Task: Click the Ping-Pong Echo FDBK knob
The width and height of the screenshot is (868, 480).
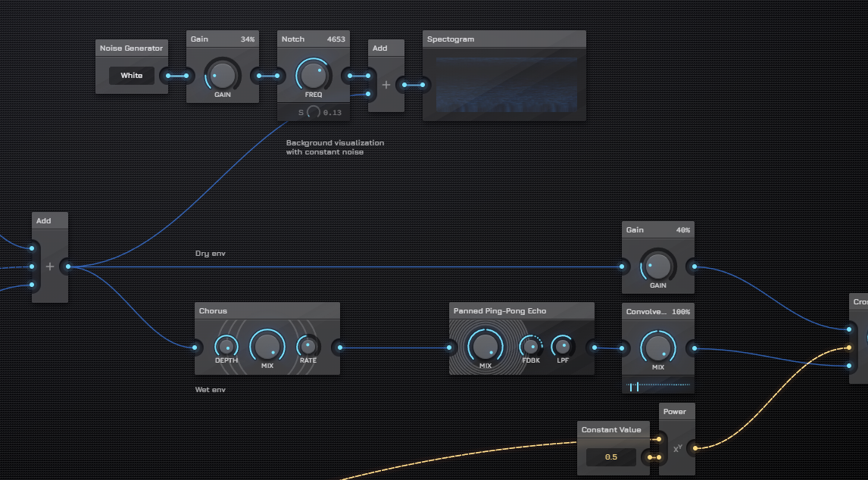Action: click(531, 346)
